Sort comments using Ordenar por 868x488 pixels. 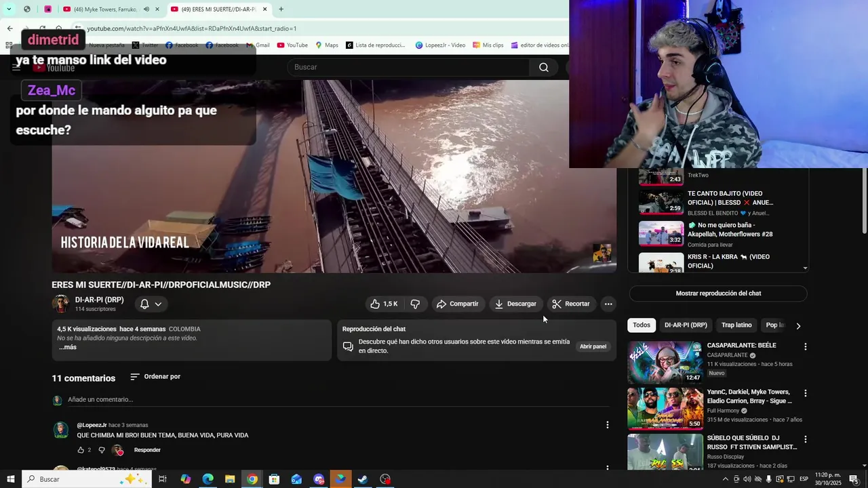[155, 377]
